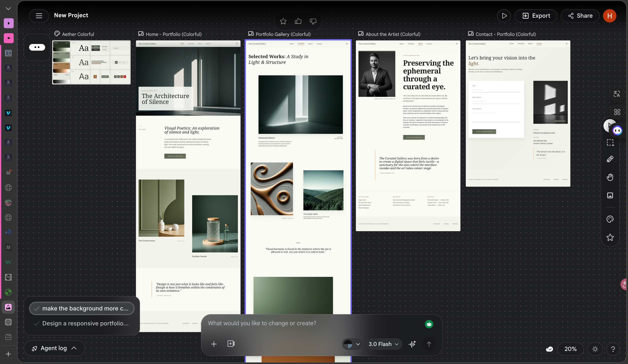This screenshot has width=628, height=364.
Task: Click the thumbs down icon
Action: point(313,21)
